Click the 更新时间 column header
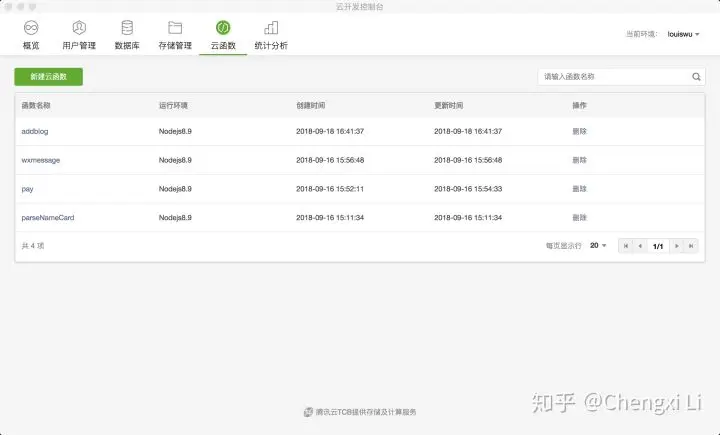This screenshot has height=435, width=720. pos(449,105)
